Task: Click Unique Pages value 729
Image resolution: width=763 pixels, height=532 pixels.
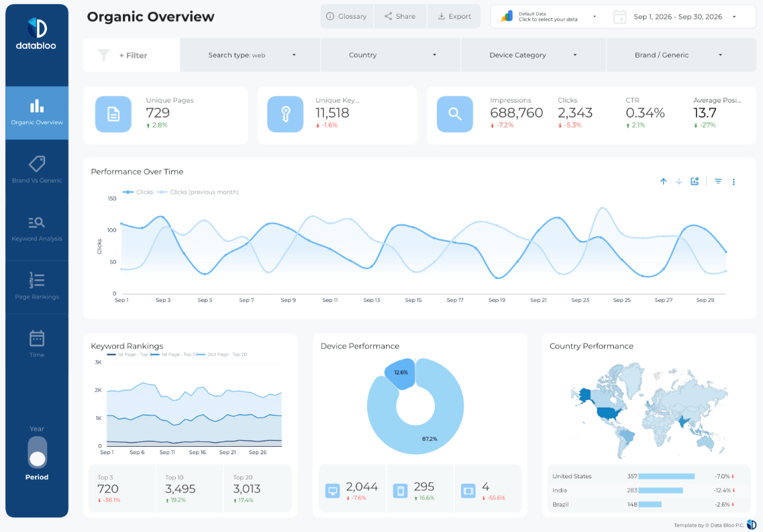Action: click(158, 113)
